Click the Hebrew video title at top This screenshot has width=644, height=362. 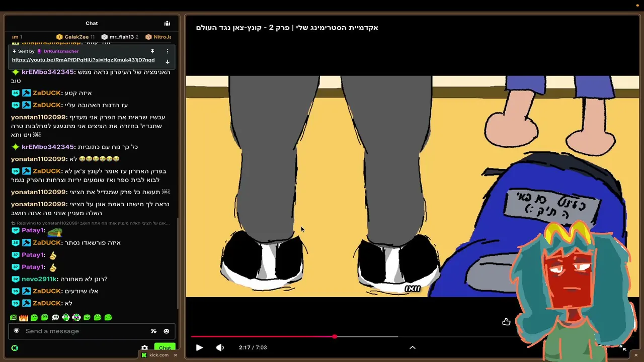tap(287, 28)
